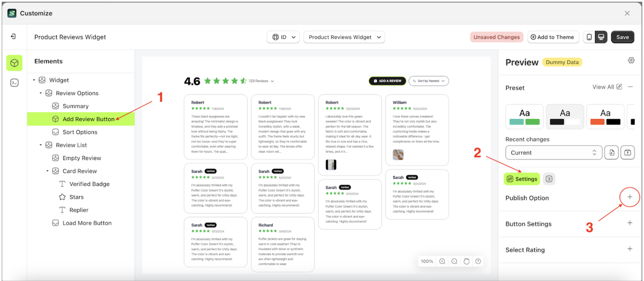Open the Sort by Newest dropdown in preview

(x=429, y=81)
